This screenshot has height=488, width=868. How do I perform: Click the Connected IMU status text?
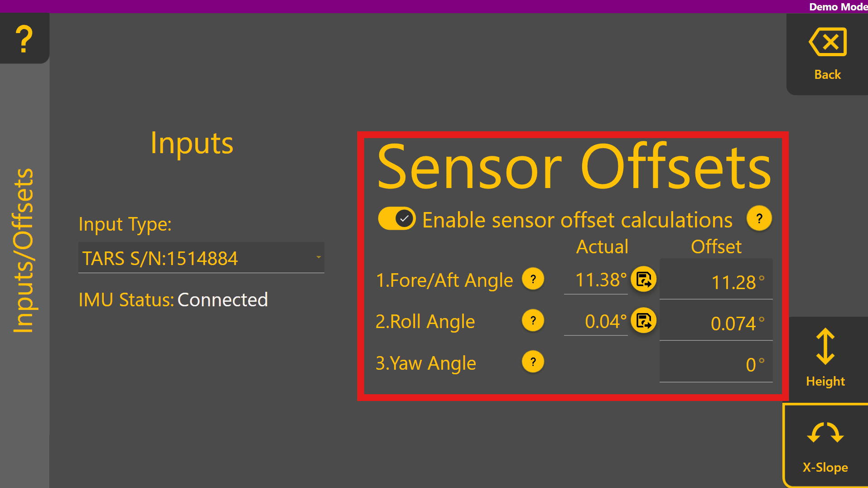(x=222, y=300)
